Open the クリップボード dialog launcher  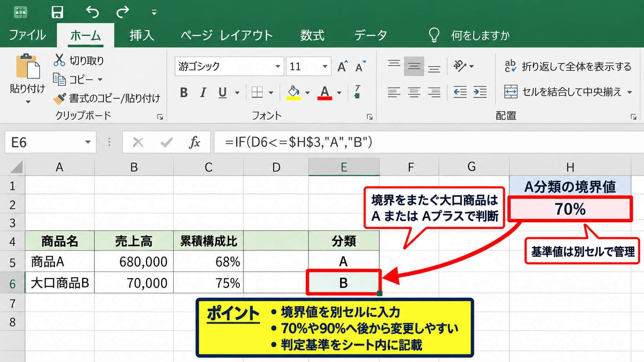[x=160, y=117]
